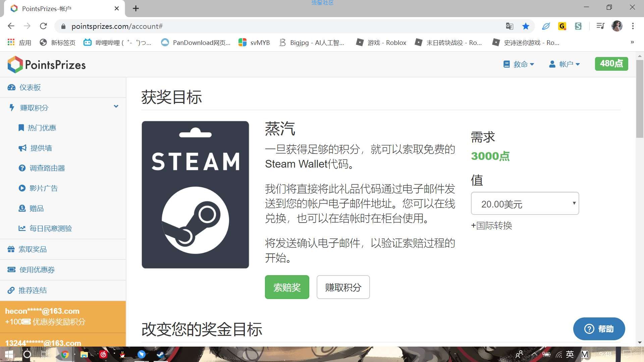Click the blue feather extension icon
Screen dimensions: 644x362
[546, 26]
